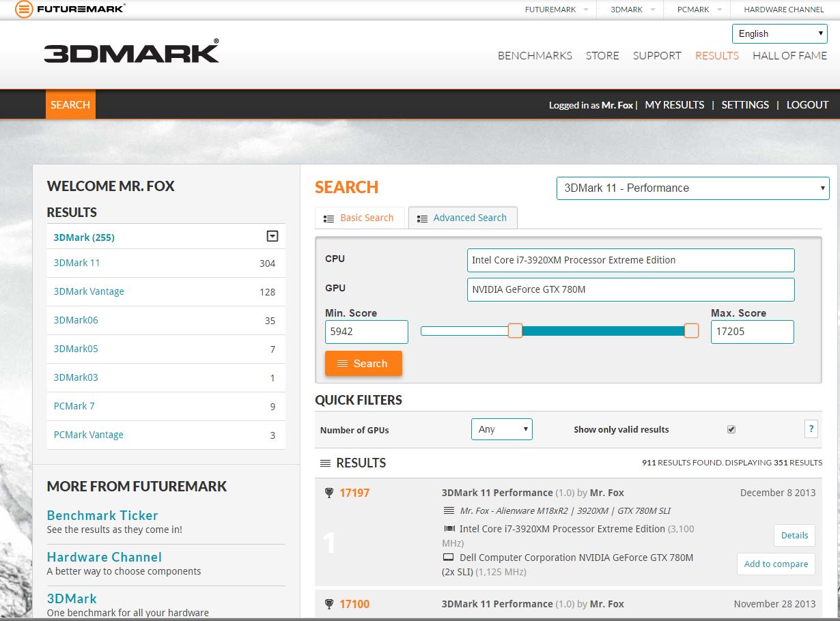The height and width of the screenshot is (621, 840).
Task: Click the 3DMark (255) sidebar heading
Action: pyautogui.click(x=84, y=237)
